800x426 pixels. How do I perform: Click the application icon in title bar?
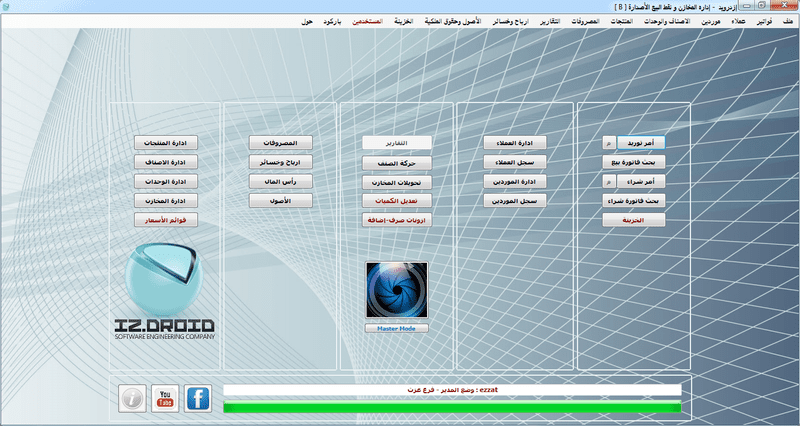point(6,7)
